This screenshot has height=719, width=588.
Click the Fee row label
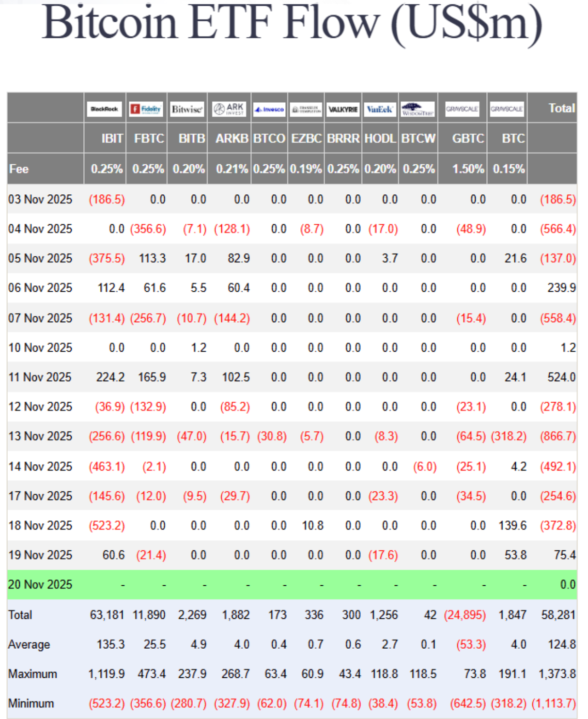[x=19, y=169]
